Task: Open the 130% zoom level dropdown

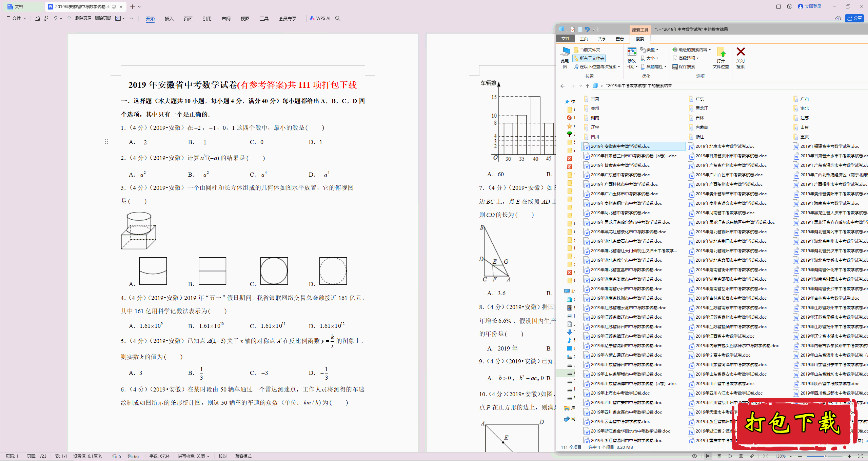Action: click(x=783, y=456)
